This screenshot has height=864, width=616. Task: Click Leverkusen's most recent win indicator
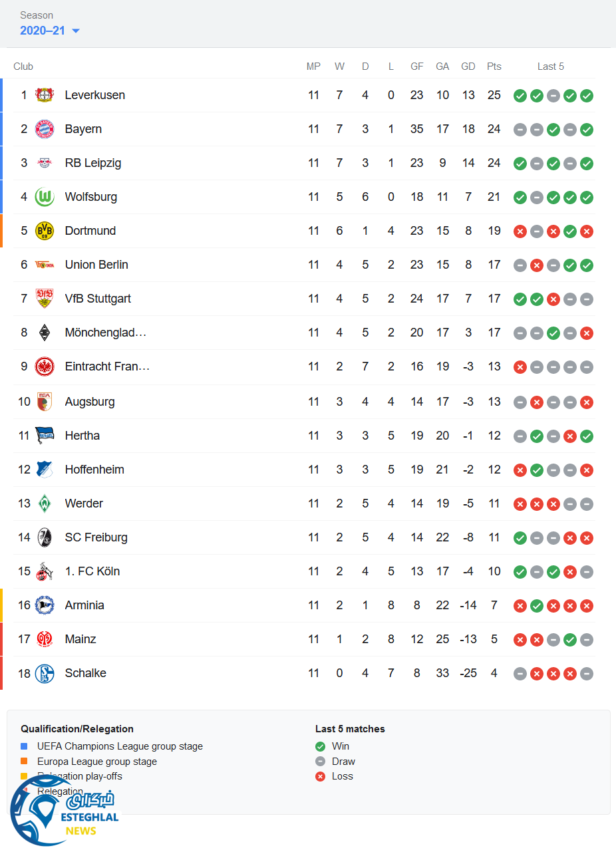click(587, 96)
